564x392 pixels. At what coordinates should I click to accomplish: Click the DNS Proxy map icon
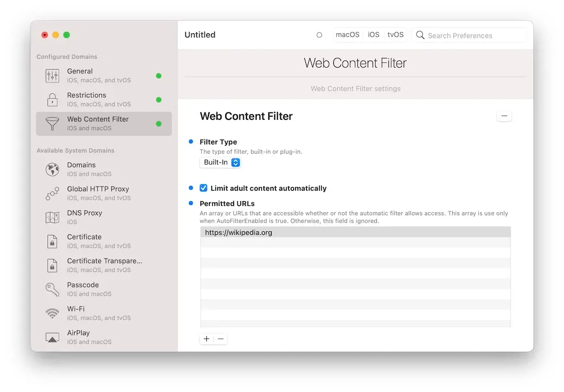coord(52,217)
